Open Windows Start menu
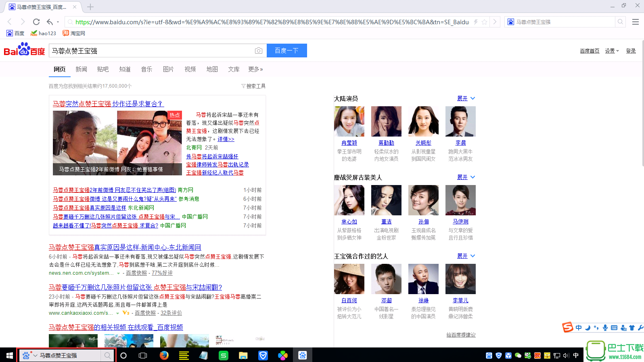644x362 pixels. 9,355
